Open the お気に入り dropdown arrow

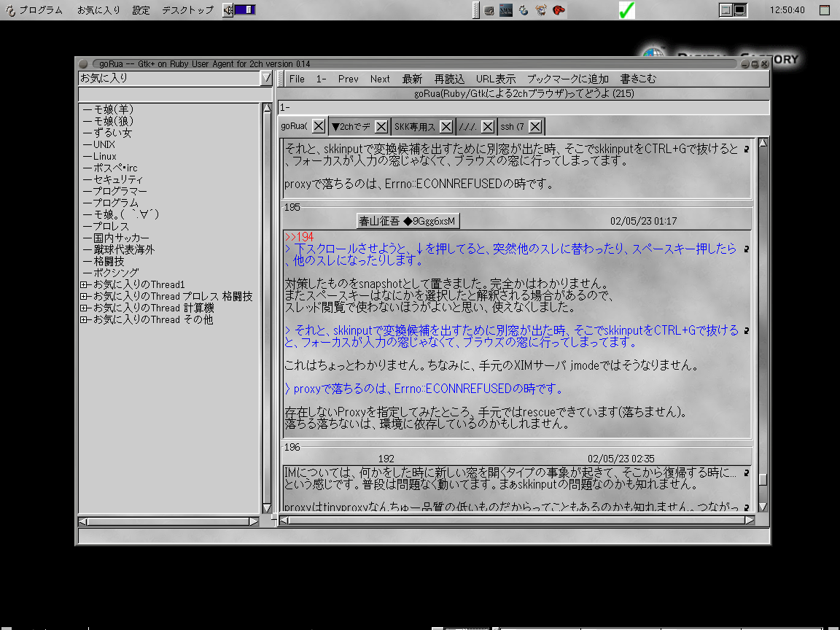tap(266, 78)
